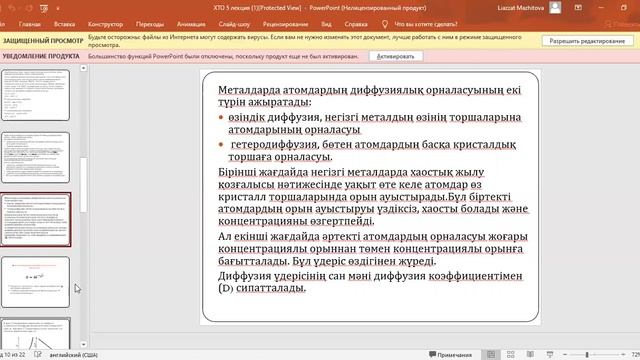
Task: Open the Слайд-шоу tab
Action: [x=234, y=24]
